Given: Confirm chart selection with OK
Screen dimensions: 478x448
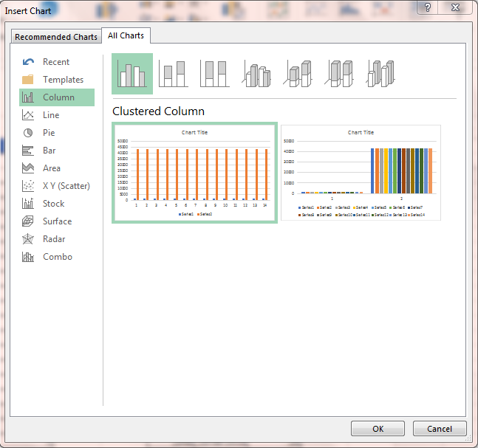Looking at the screenshot, I should click(x=378, y=429).
